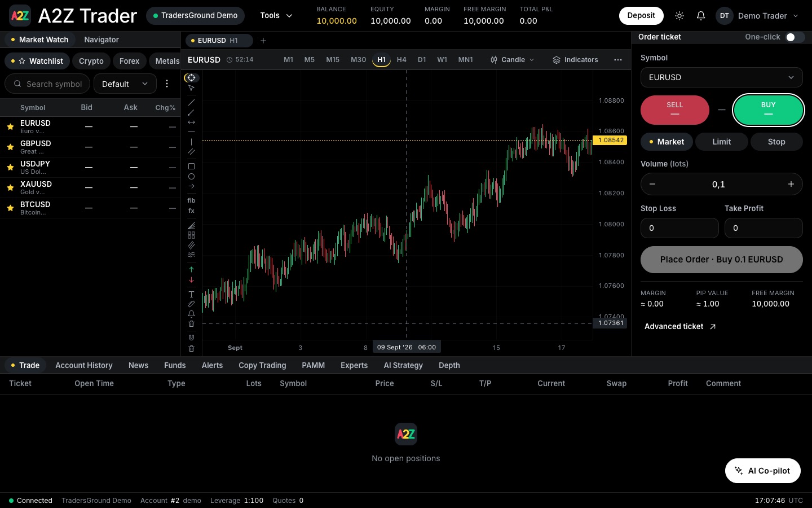The image size is (812, 508).
Task: Toggle the magnet snap tool
Action: (191, 338)
